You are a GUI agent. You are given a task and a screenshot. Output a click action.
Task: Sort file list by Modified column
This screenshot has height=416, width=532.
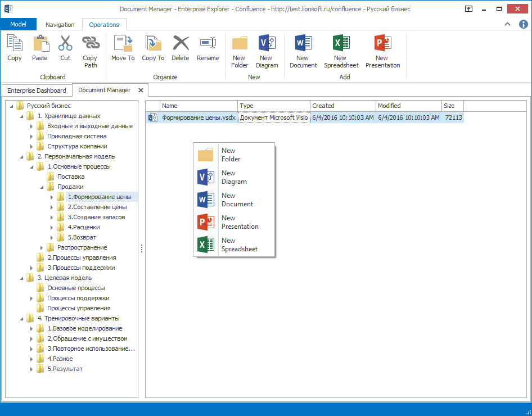(x=408, y=106)
